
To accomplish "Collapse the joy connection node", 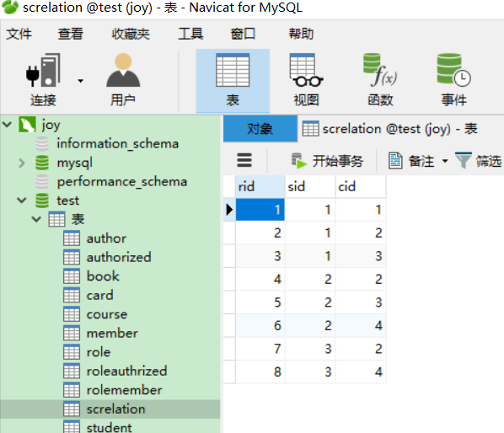I will click(7, 125).
